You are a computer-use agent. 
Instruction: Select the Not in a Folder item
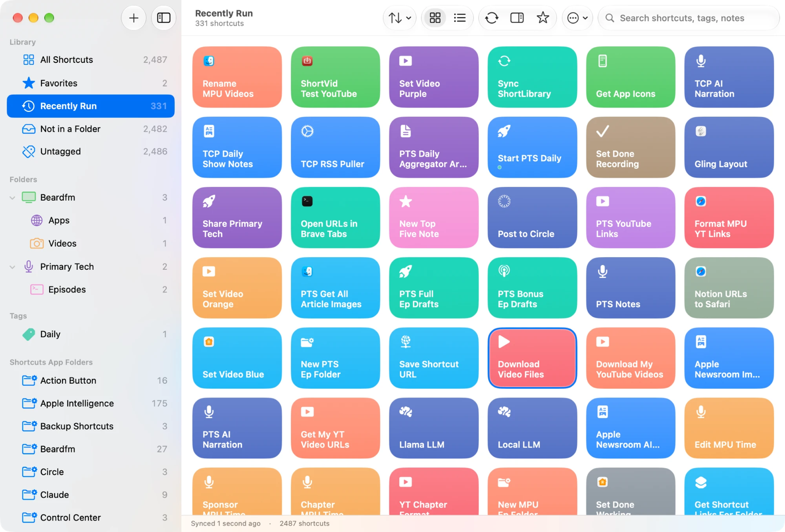tap(91, 129)
